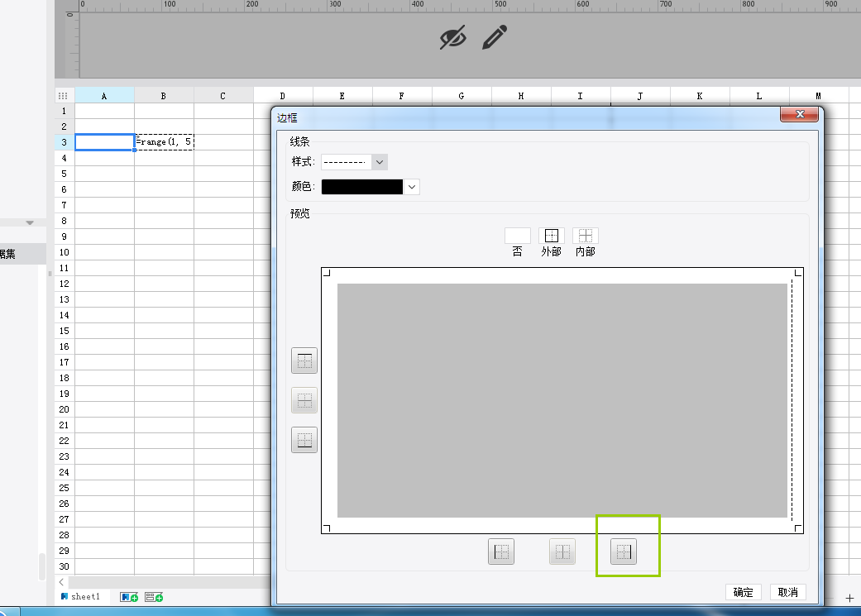Screen dimensions: 861x616
Task: Select row header 20
Action: 65,409
